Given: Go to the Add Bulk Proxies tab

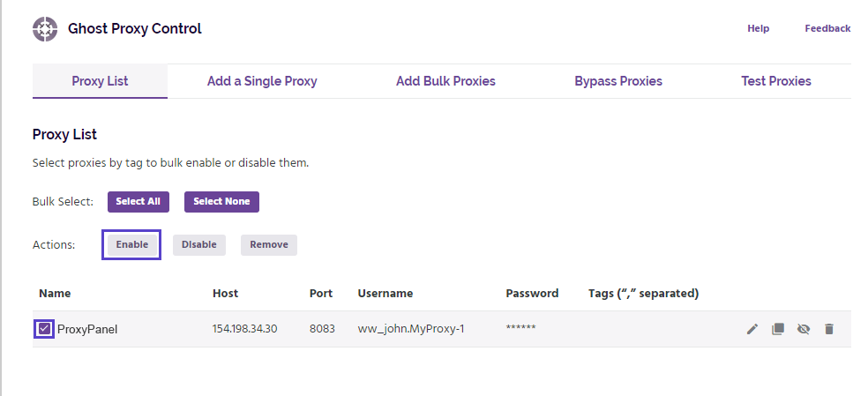Looking at the screenshot, I should pos(445,81).
